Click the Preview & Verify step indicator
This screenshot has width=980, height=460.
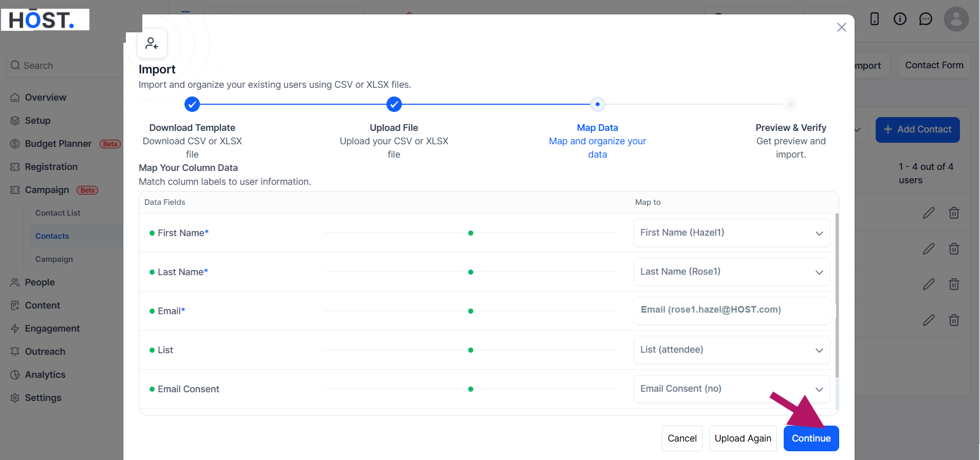tap(791, 104)
